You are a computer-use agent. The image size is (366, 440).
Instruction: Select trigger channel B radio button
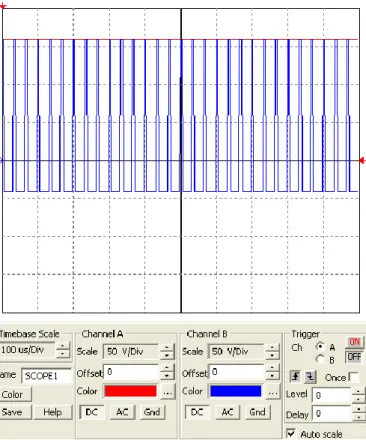(x=320, y=359)
